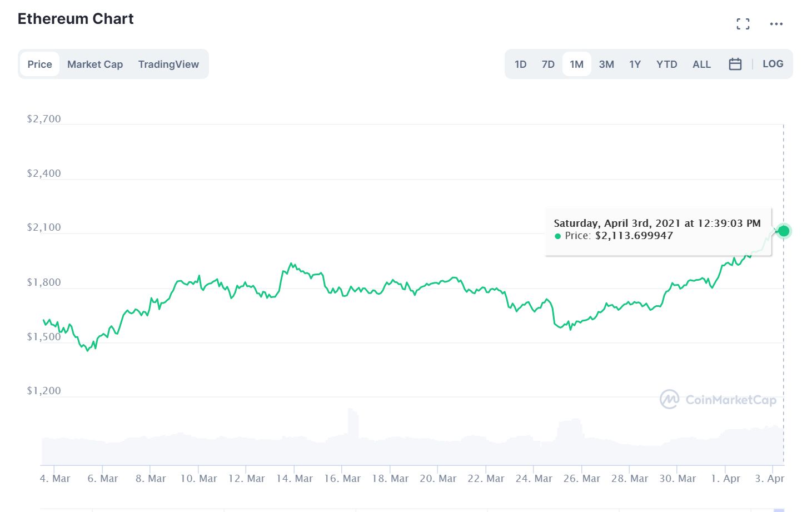812x512 pixels.
Task: Click the green price point marker
Action: (784, 231)
